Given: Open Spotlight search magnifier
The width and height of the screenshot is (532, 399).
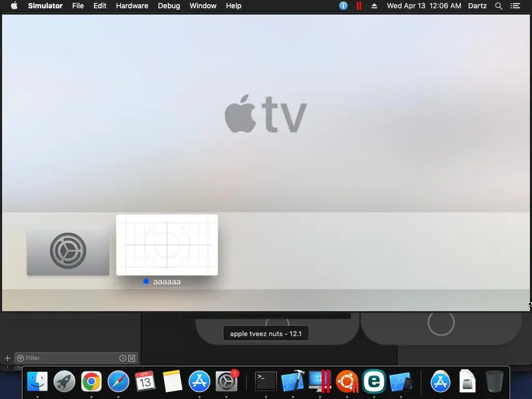Looking at the screenshot, I should pos(498,6).
